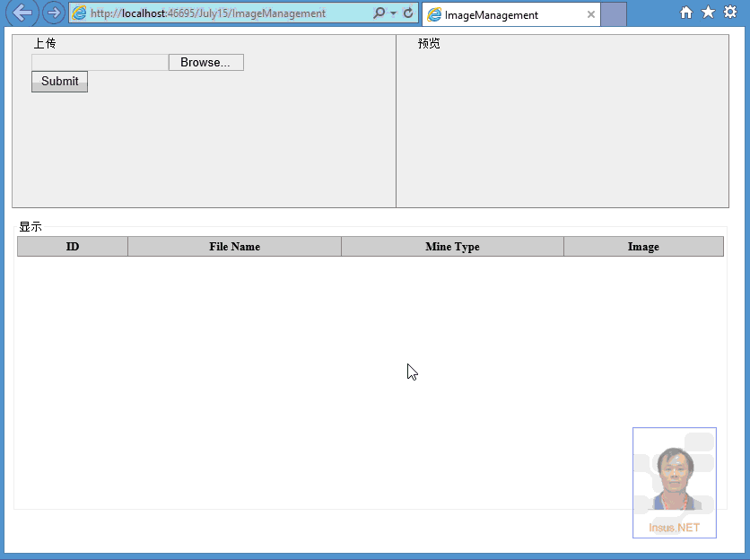Open the Home page icon
The height and width of the screenshot is (560, 750).
tap(686, 13)
